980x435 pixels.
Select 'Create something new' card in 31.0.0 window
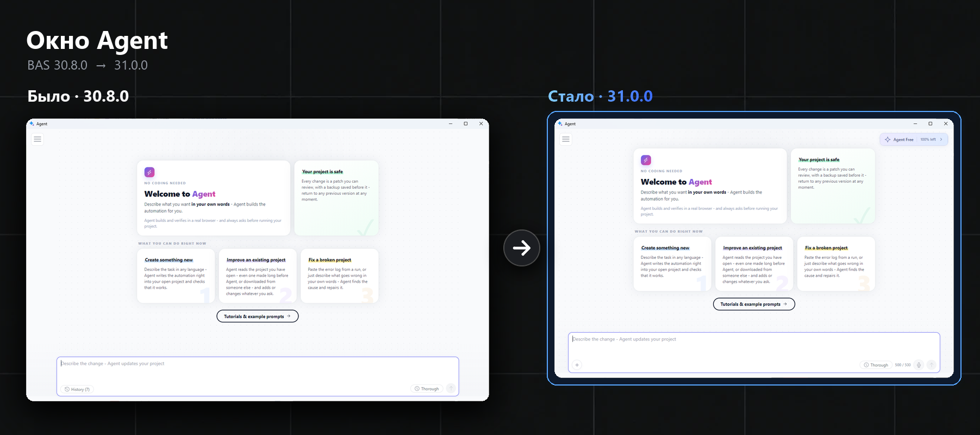672,264
